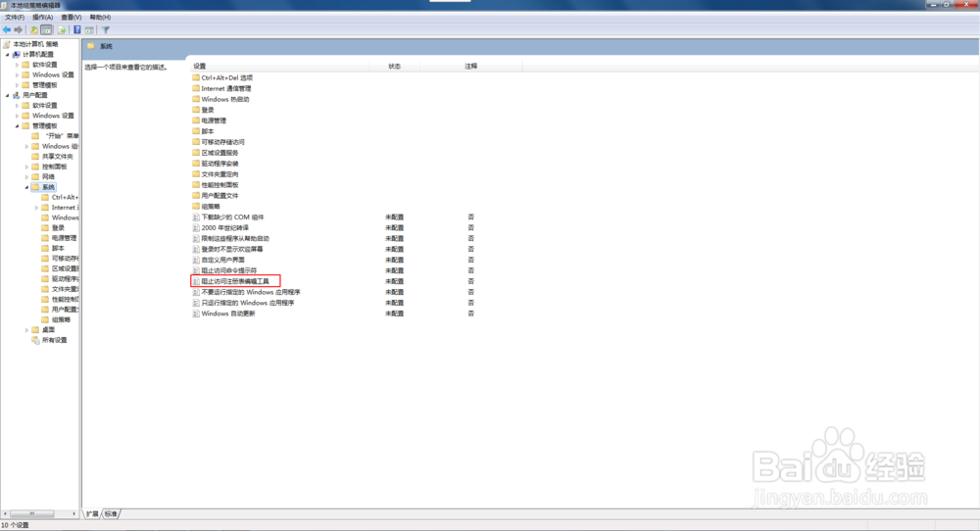The image size is (980, 531).
Task: Expand the 桌面 tree node
Action: (26, 330)
